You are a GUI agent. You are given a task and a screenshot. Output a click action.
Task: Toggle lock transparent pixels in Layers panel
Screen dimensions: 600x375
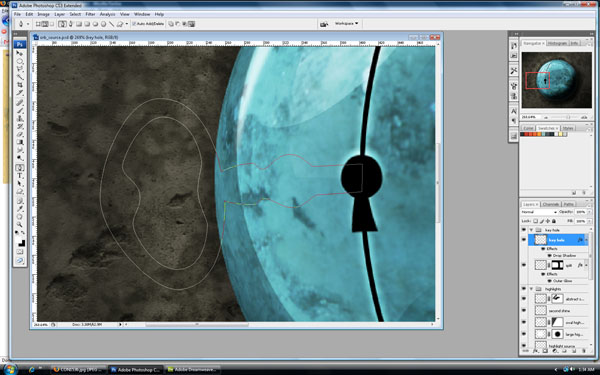536,221
